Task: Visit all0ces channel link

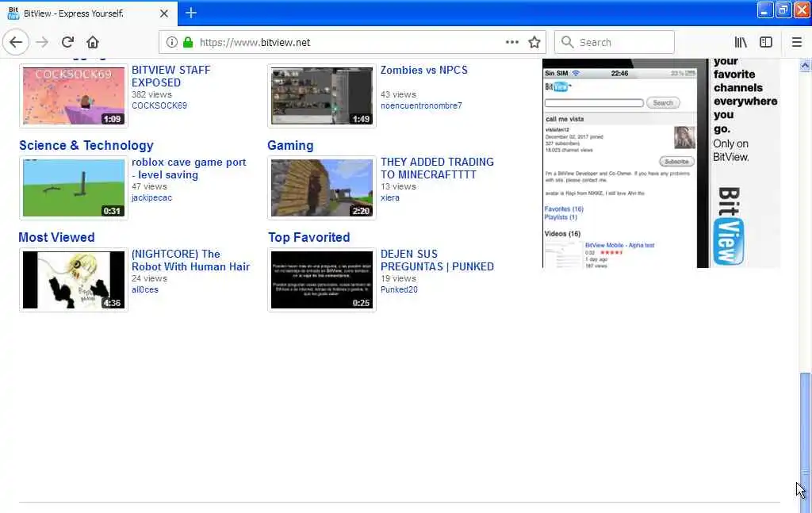Action: coord(145,290)
